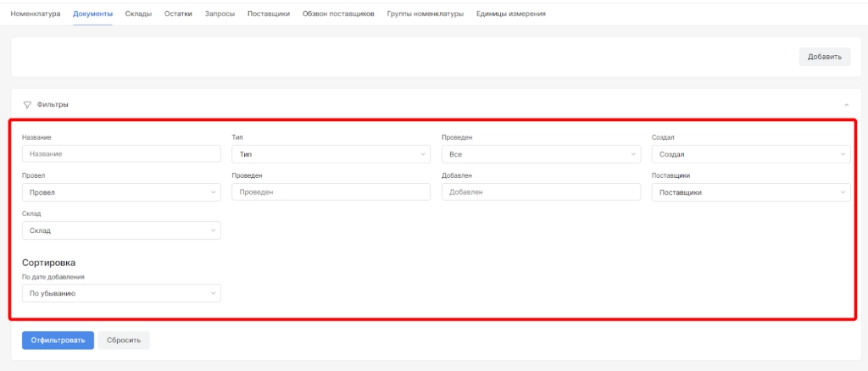
Task: Open the Создал dropdown filter
Action: pyautogui.click(x=750, y=154)
